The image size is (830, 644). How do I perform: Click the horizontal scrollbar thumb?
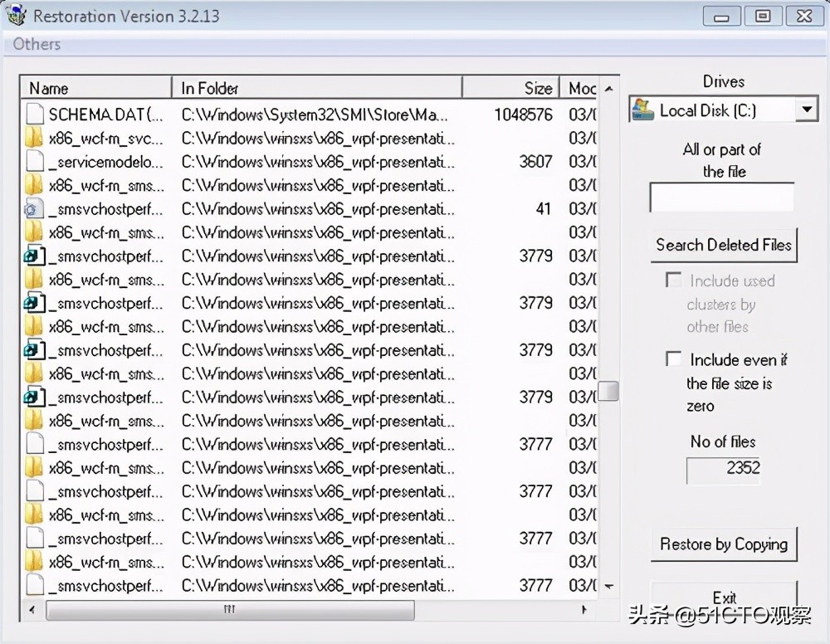(x=230, y=610)
